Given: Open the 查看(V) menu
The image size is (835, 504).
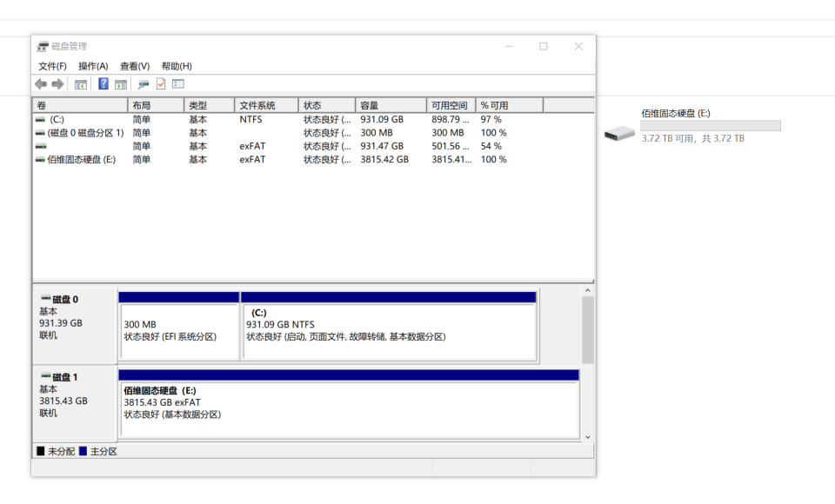Looking at the screenshot, I should [x=135, y=66].
